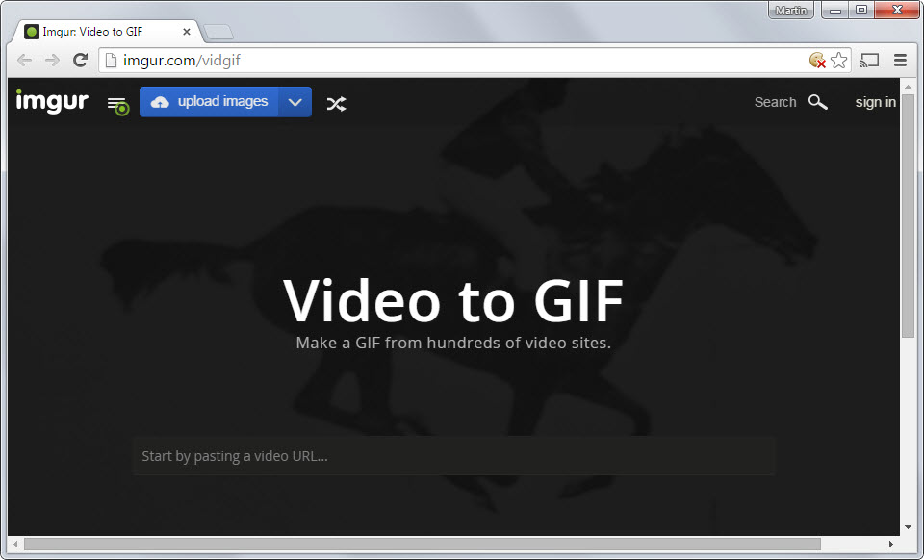This screenshot has width=924, height=560.
Task: Click the random shuffle icon
Action: 337,104
